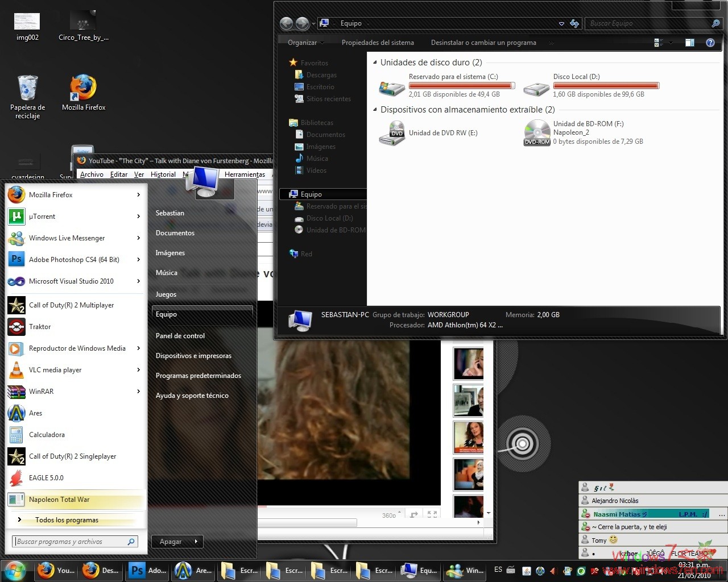728x582 pixels.
Task: Select Panel de control in the Start menu
Action: coord(180,335)
